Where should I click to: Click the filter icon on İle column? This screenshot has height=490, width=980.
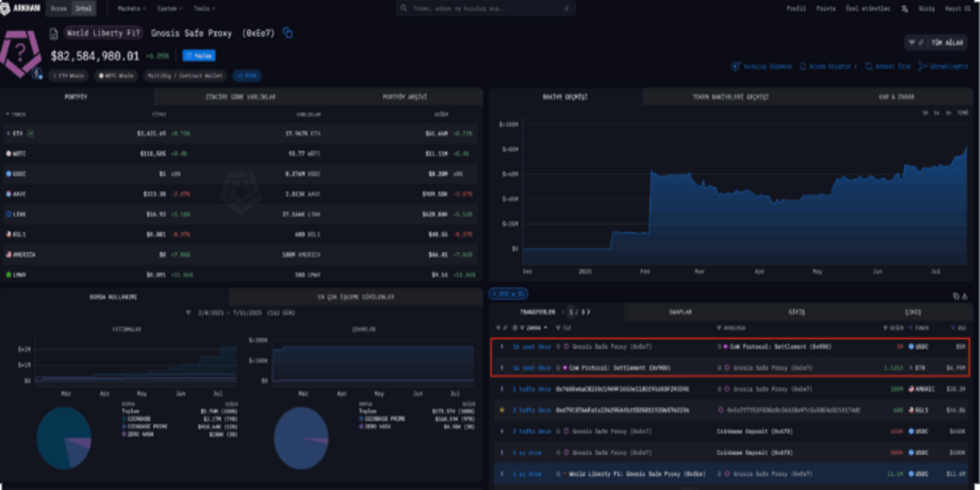(558, 327)
